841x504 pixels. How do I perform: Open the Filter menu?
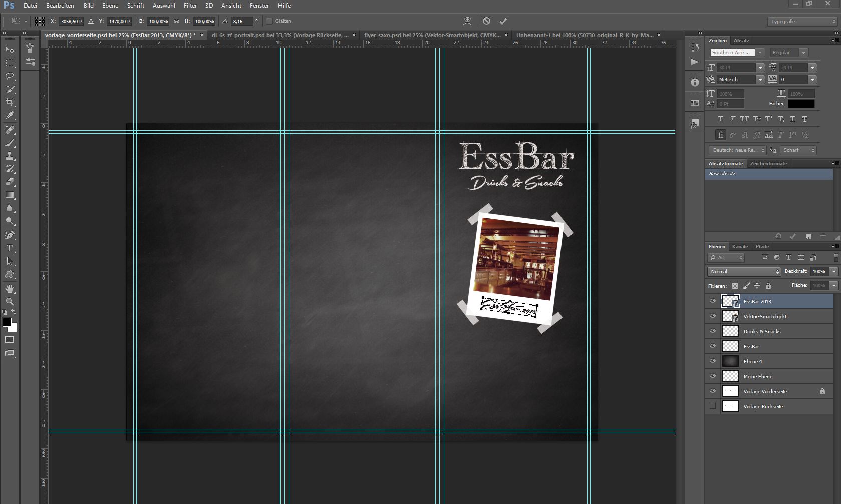(x=190, y=6)
